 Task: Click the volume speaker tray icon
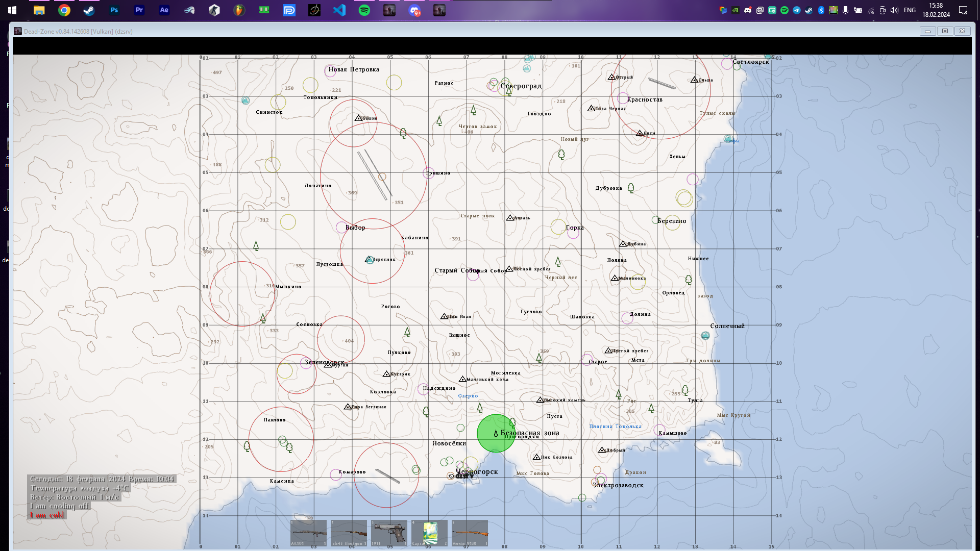click(894, 10)
